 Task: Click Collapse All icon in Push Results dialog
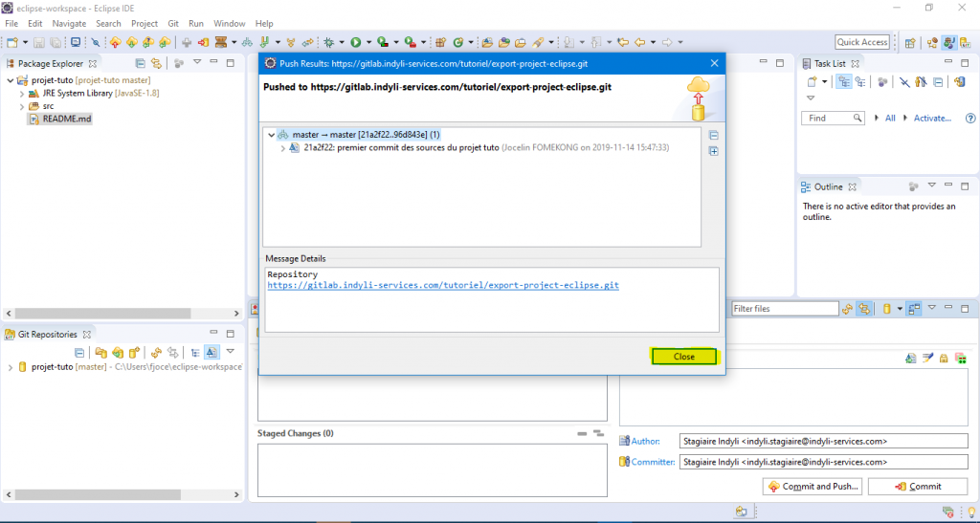714,136
